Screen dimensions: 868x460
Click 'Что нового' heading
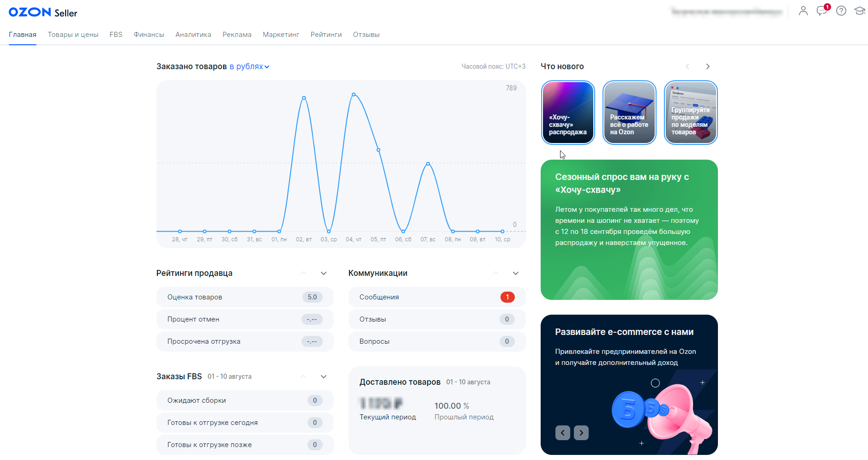[562, 66]
